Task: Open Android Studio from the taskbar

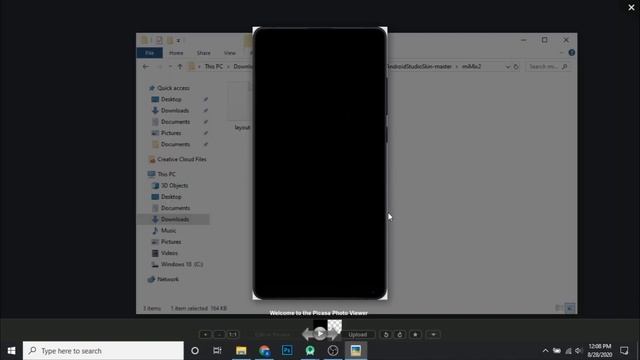Action: pyautogui.click(x=310, y=351)
